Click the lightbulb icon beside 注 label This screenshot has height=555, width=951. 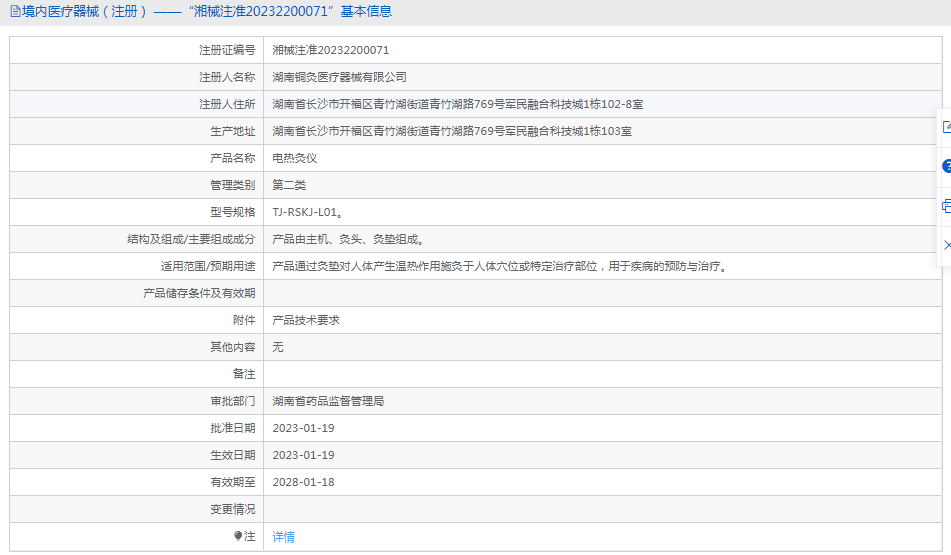point(238,536)
